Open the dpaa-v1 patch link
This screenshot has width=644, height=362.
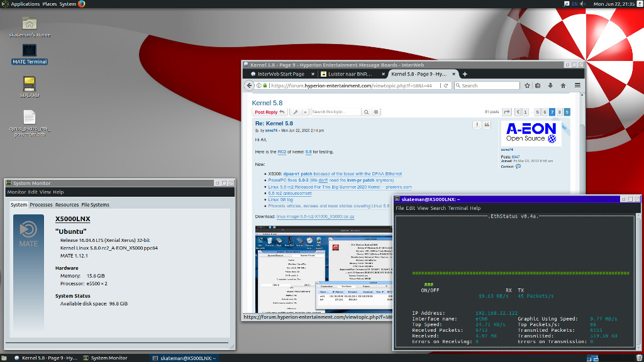coord(297,174)
